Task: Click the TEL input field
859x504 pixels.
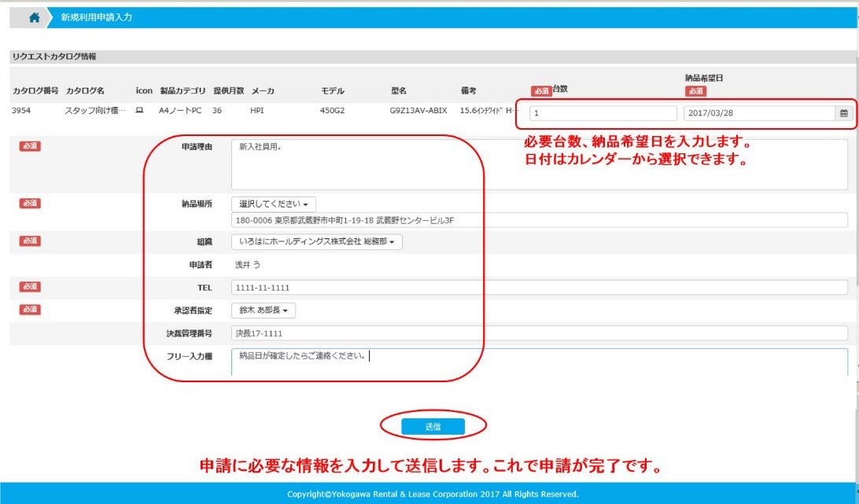Action: (x=539, y=288)
